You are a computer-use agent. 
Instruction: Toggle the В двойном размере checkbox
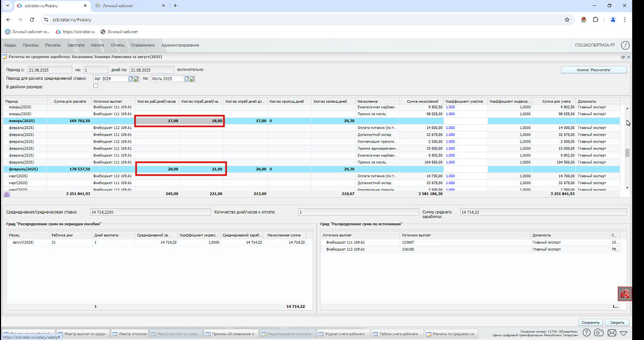tap(95, 86)
